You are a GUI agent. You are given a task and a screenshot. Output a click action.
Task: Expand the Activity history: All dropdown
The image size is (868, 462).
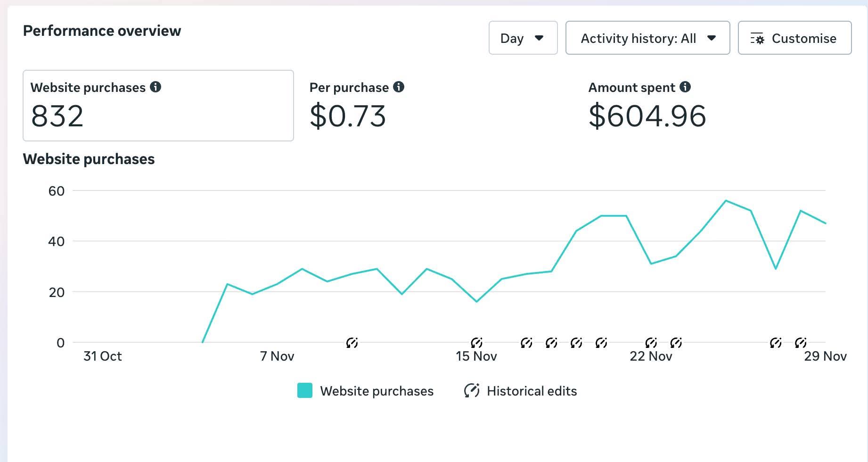(647, 38)
